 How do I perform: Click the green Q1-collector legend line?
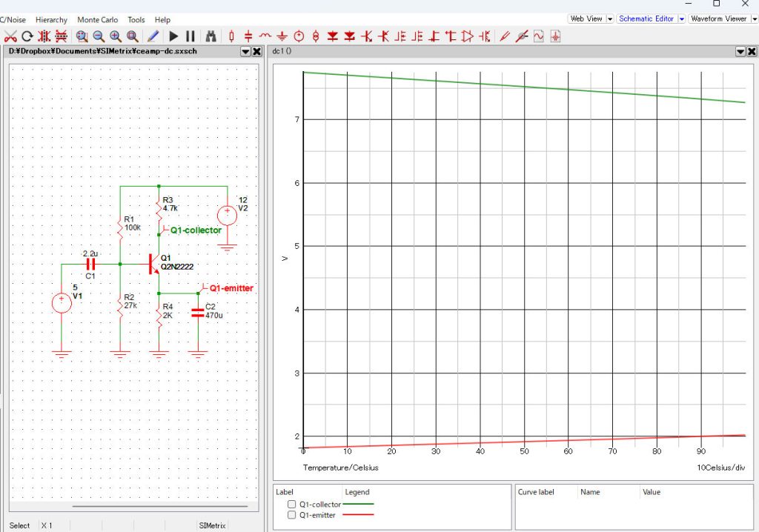359,504
